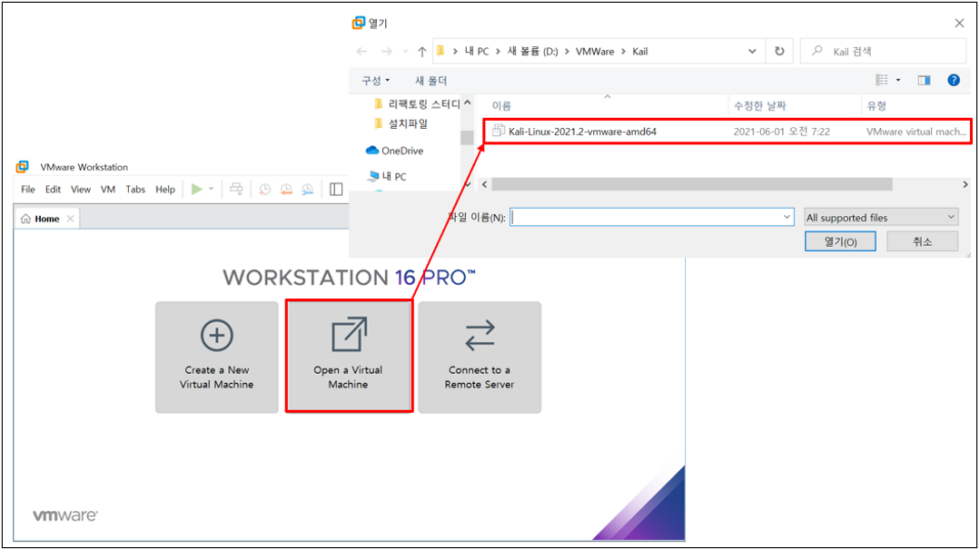Click Manage Snapshots toolbar icon

(x=308, y=190)
